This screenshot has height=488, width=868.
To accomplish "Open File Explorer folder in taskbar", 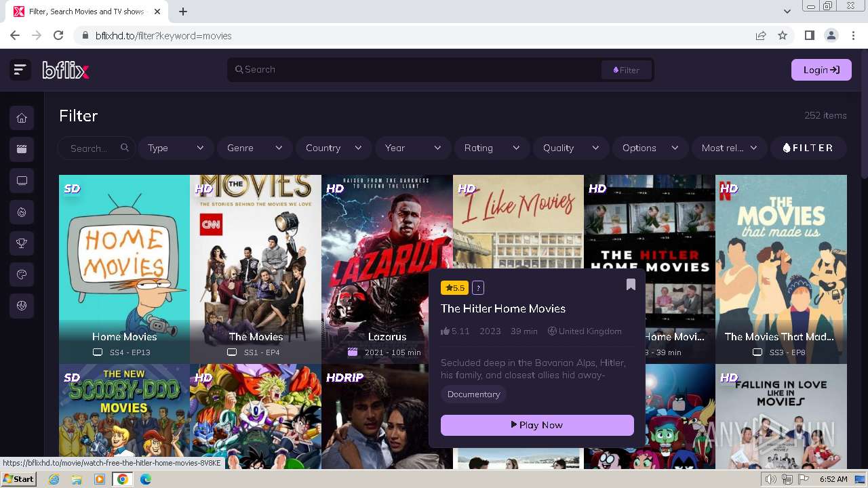I will tap(77, 479).
